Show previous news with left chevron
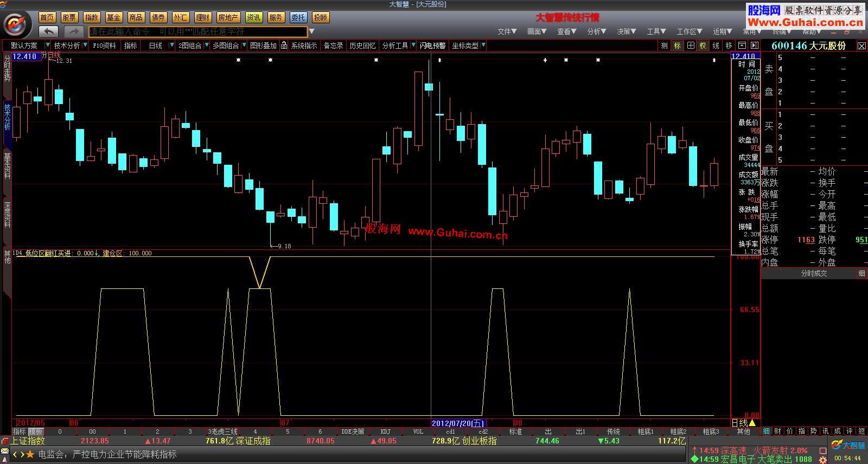Image resolution: width=868 pixels, height=464 pixels. tap(15, 454)
